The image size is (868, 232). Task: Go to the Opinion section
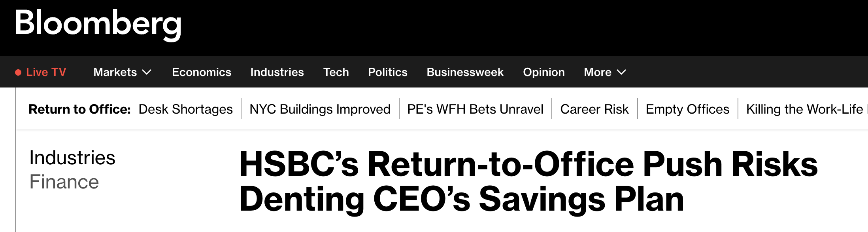coord(544,72)
